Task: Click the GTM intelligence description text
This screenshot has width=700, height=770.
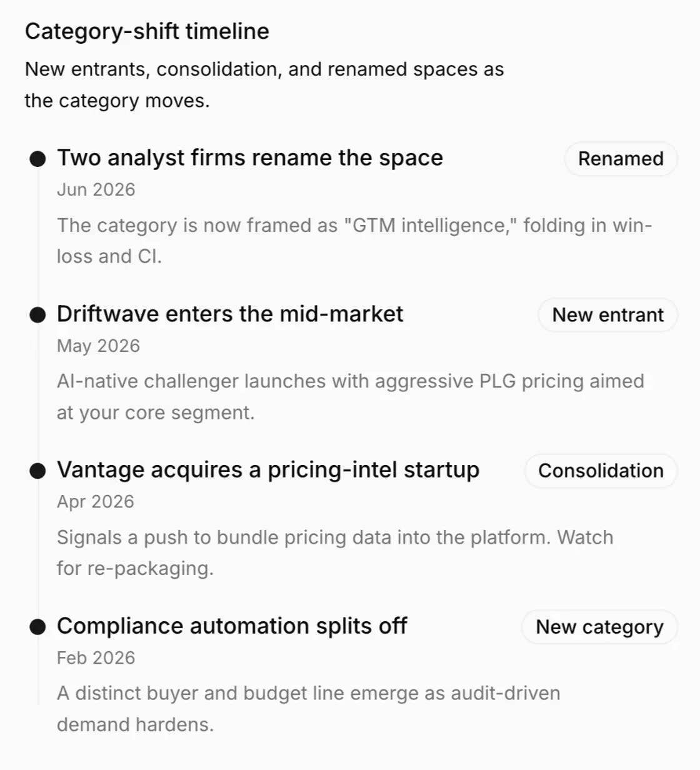Action: click(354, 241)
